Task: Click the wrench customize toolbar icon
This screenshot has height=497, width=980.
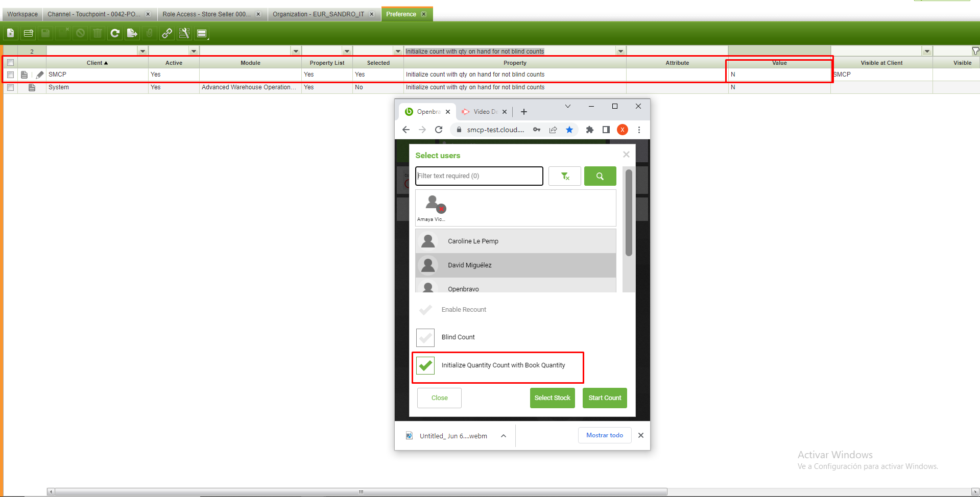Action: (184, 34)
